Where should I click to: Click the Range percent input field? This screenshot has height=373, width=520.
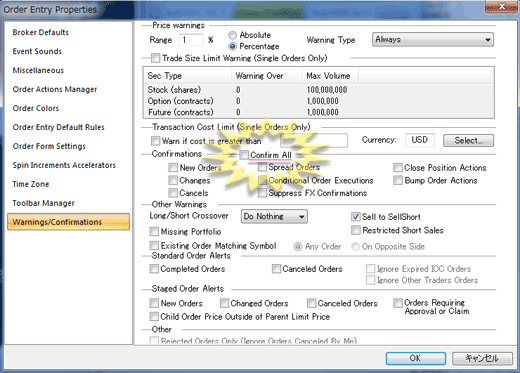[x=191, y=40]
